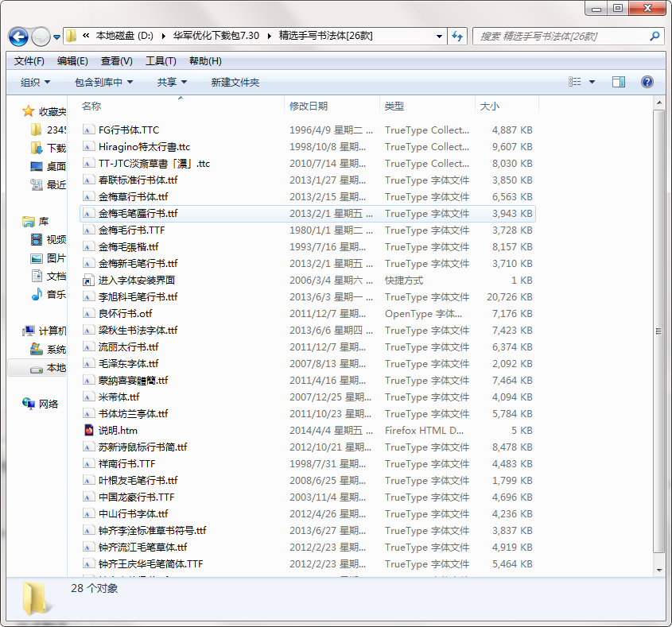Open the 网络 network icon in sidebar
This screenshot has width=672, height=627.
click(29, 404)
